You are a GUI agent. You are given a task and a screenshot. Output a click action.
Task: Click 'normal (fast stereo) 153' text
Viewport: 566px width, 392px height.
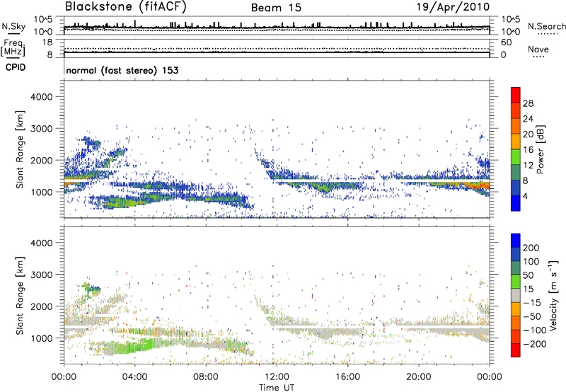click(122, 70)
